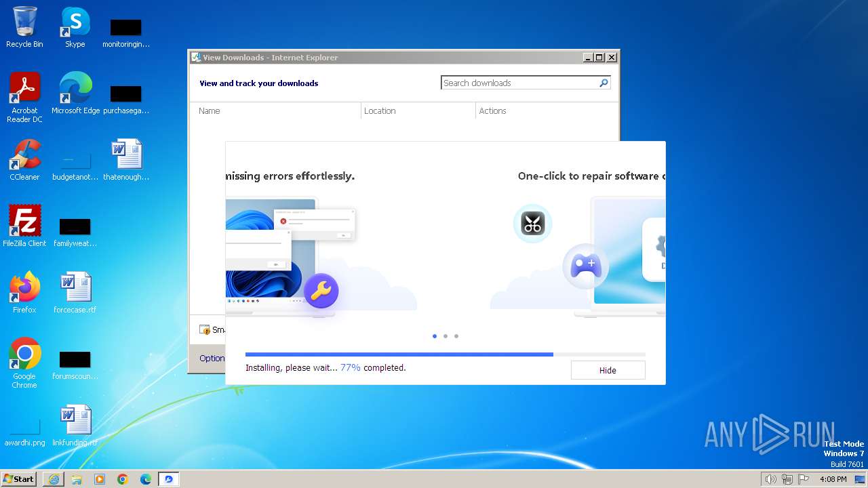Open Acrobat Reader DC shortcut
Image resolution: width=868 pixels, height=488 pixels.
point(24,97)
